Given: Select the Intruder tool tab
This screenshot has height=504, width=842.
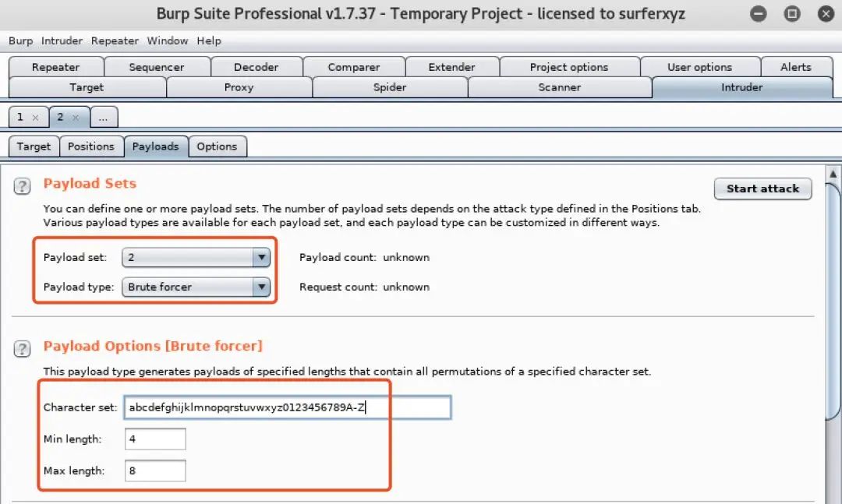Looking at the screenshot, I should coord(742,87).
